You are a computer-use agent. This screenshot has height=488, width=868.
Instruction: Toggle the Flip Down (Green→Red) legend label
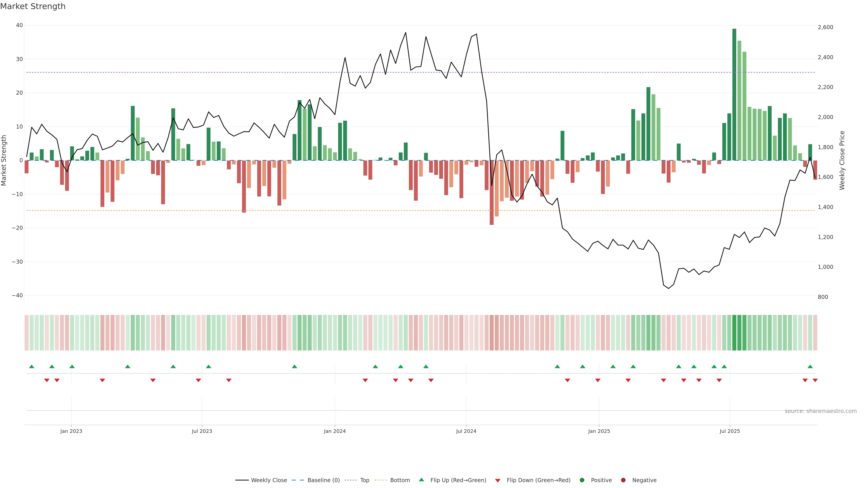(x=538, y=480)
